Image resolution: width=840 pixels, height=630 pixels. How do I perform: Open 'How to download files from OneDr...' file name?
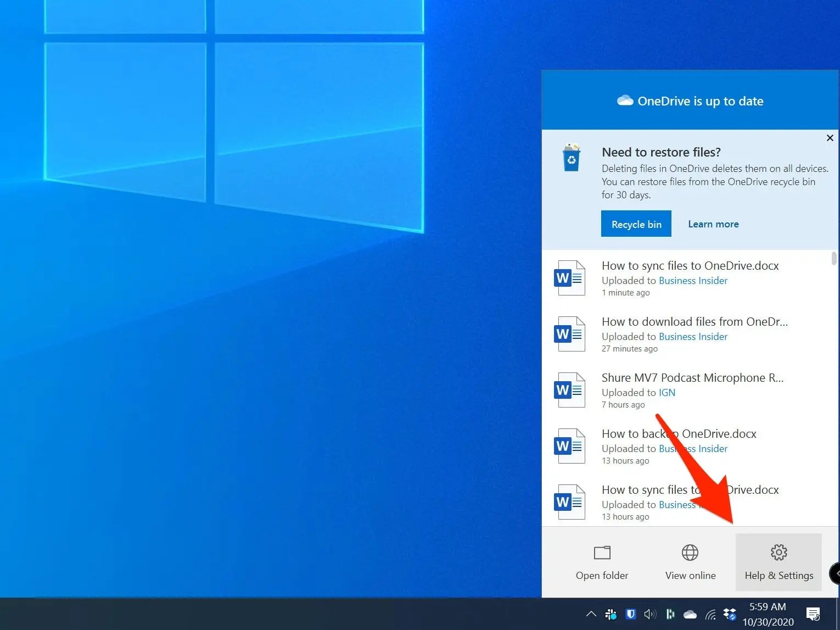tap(695, 322)
